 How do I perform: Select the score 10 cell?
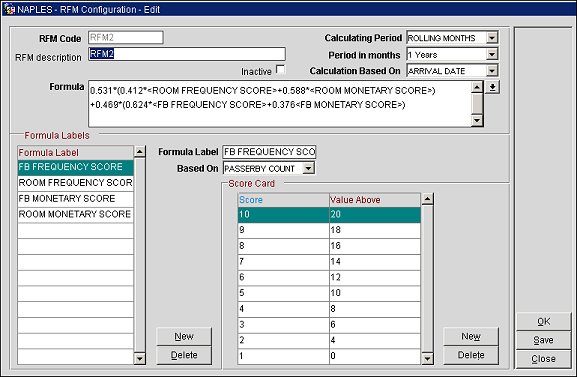tap(283, 215)
